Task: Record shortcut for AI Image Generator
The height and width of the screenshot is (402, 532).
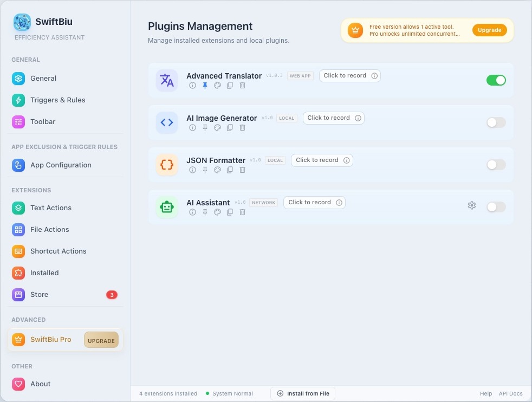Action: coord(334,118)
